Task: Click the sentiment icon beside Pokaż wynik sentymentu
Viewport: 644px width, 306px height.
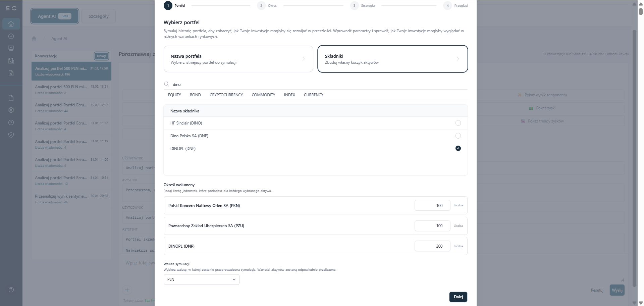Action: tap(520, 95)
